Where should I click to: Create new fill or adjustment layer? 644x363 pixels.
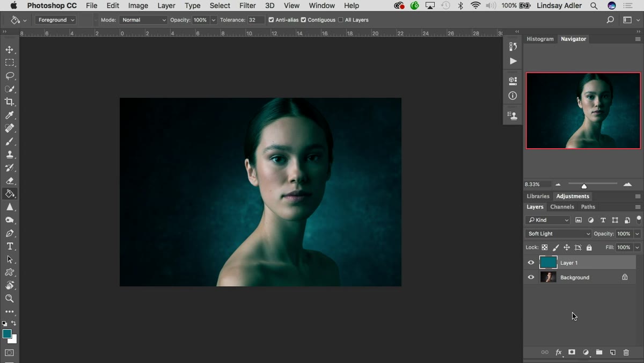click(586, 352)
